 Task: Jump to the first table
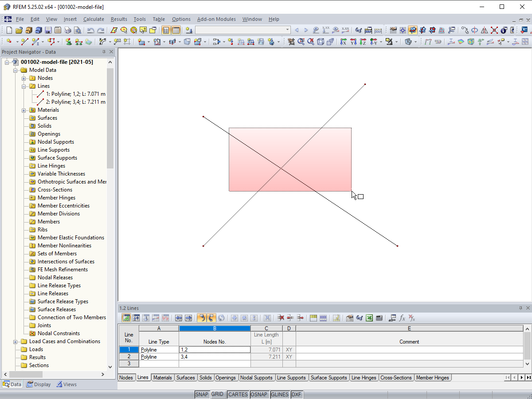pos(507,377)
